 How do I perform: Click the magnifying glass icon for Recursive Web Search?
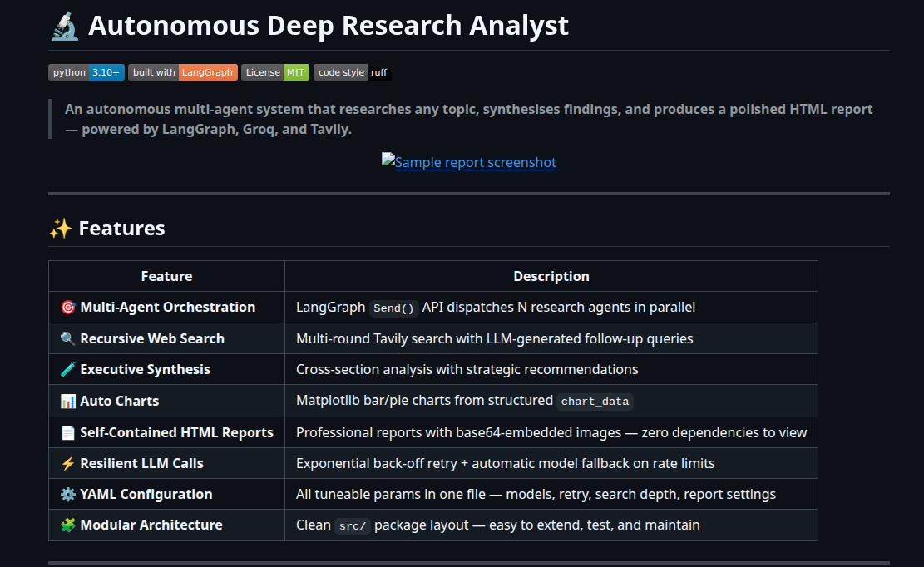click(68, 339)
